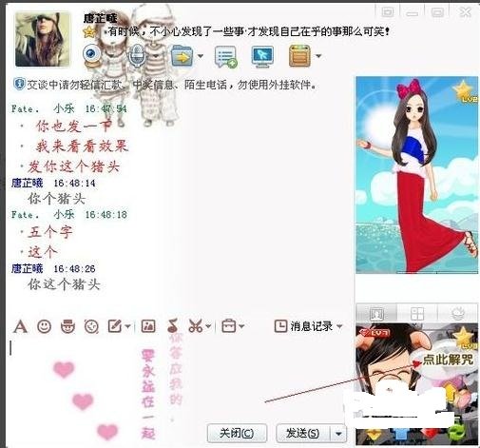Open the font settings A icon
The image size is (480, 448).
[20, 326]
